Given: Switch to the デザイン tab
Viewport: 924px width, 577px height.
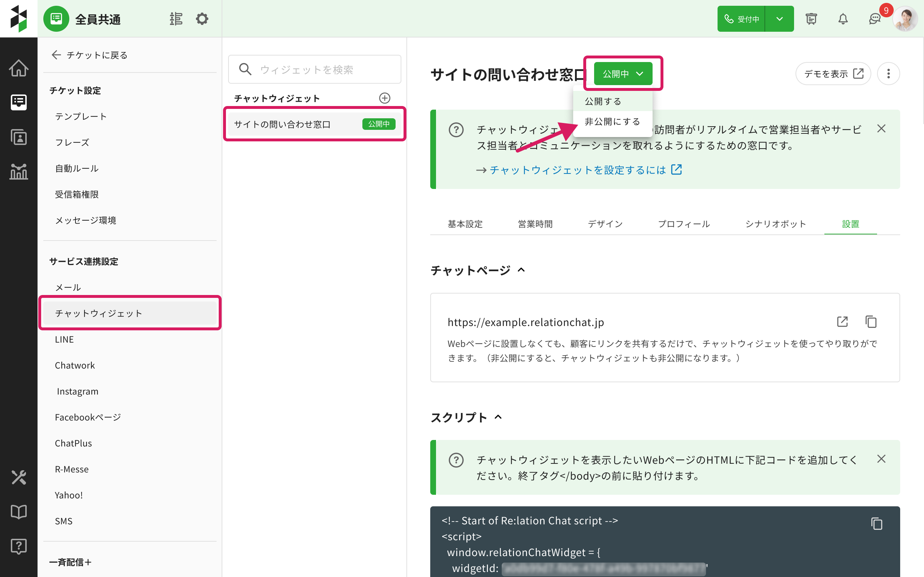Looking at the screenshot, I should click(605, 224).
